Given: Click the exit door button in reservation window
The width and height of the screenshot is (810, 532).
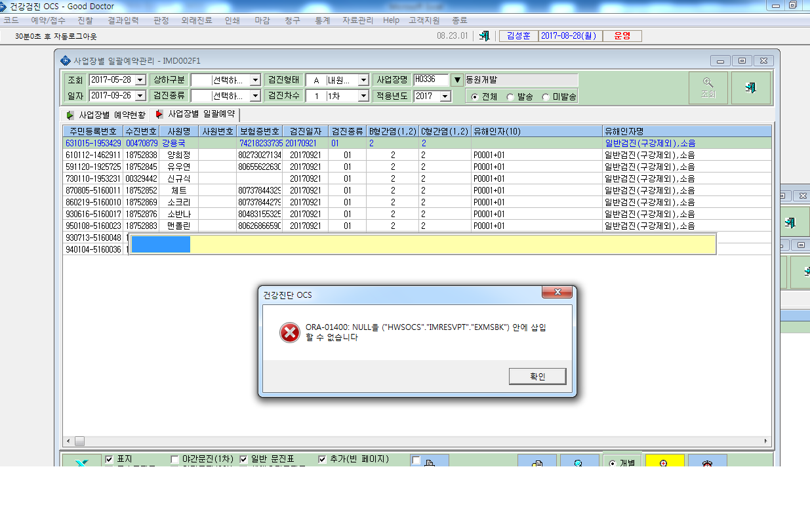Looking at the screenshot, I should tap(751, 88).
